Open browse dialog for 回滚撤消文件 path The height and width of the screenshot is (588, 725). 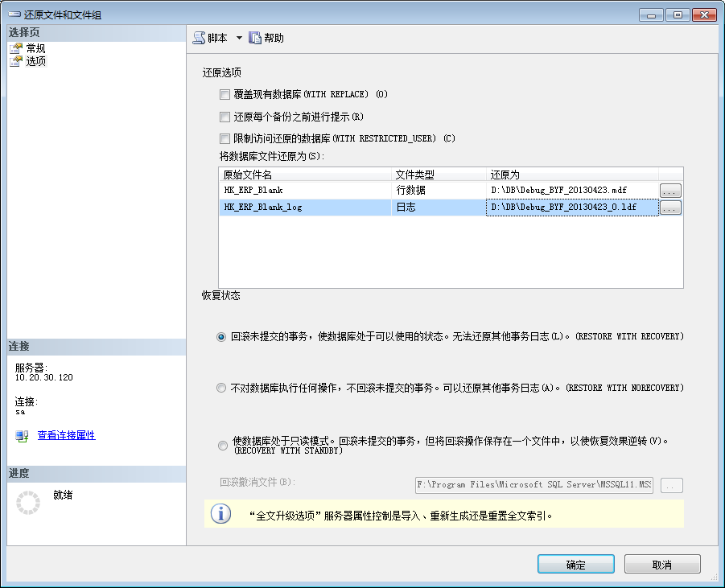click(672, 485)
